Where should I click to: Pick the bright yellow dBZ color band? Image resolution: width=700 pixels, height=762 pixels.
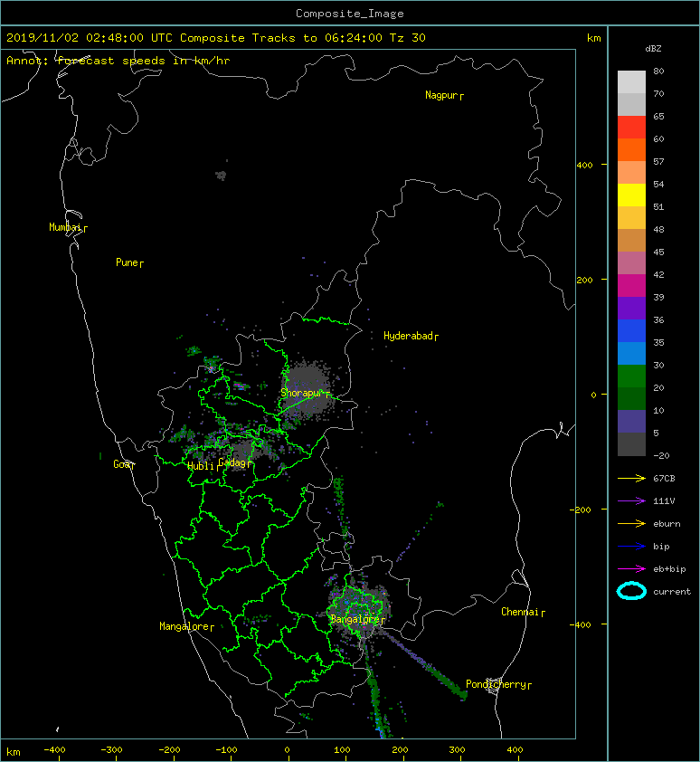[x=631, y=195]
